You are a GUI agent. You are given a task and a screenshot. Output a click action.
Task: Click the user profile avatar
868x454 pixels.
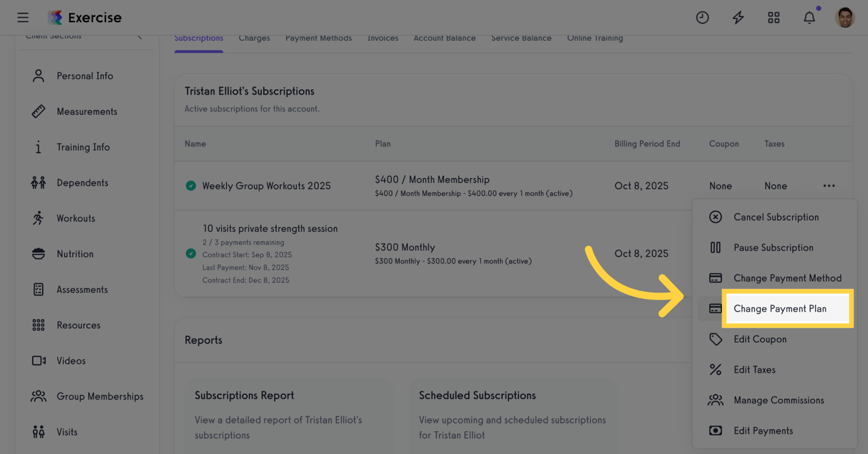[x=844, y=18]
